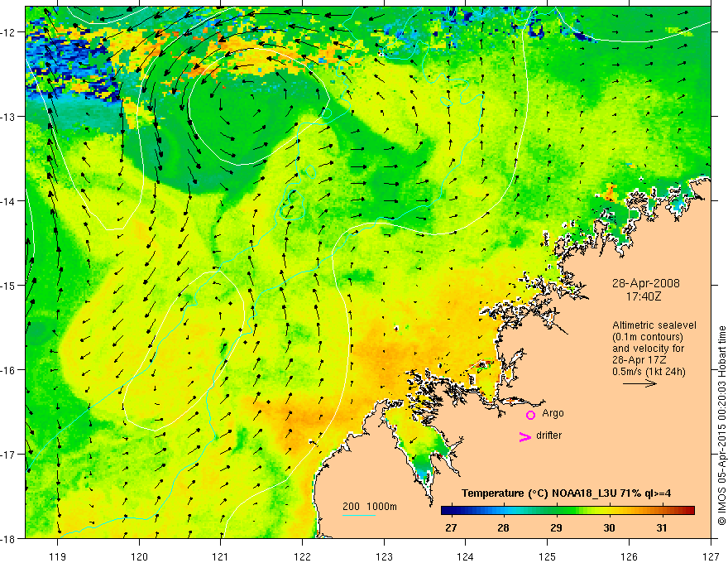
Task: Click the temperature color bar near 29 (green)
Action: point(556,511)
